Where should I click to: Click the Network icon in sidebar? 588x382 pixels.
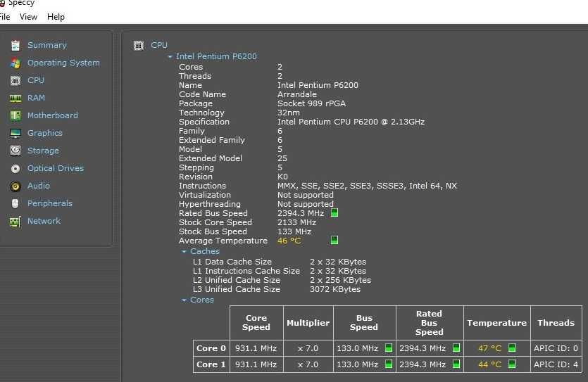tap(15, 222)
